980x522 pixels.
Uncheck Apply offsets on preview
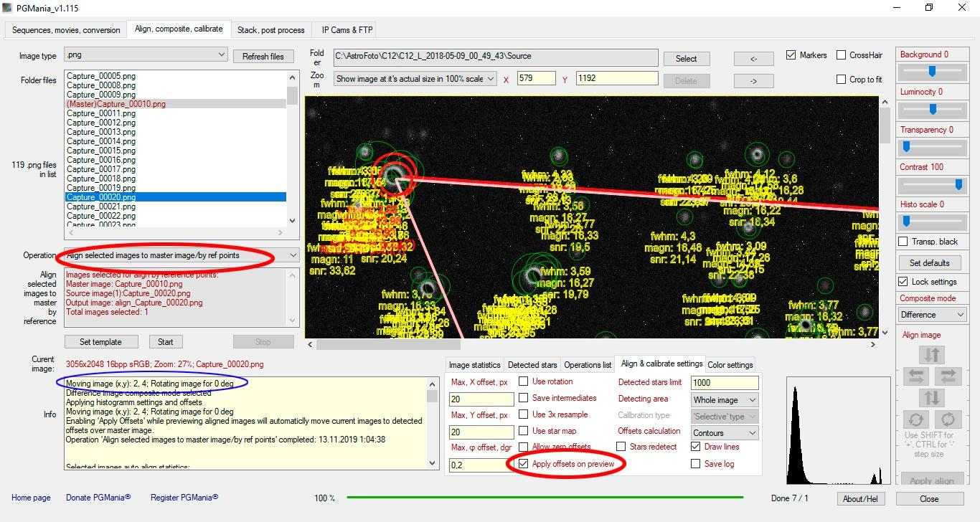[x=524, y=464]
